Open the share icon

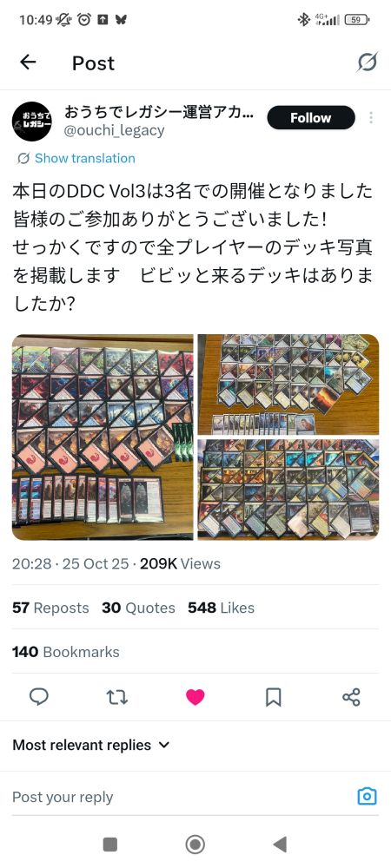click(x=351, y=697)
